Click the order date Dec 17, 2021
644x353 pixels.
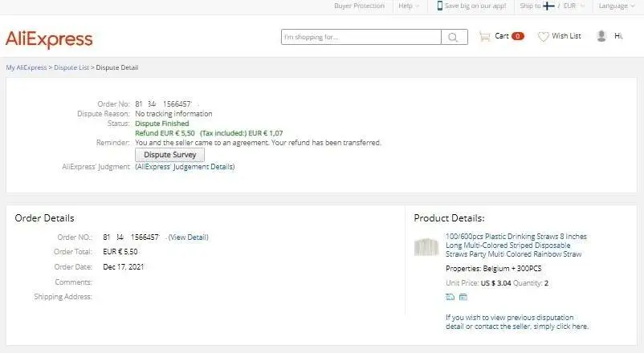pos(124,267)
